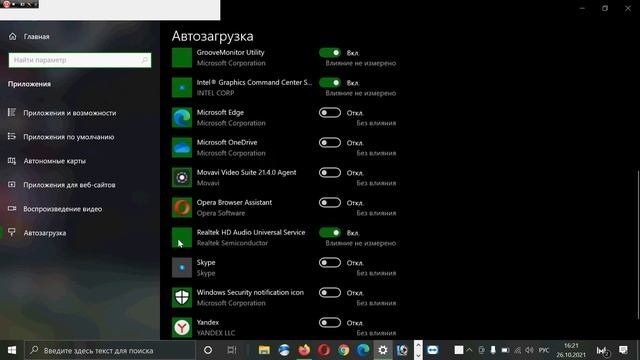Click the Intel Graphics Command Center icon

point(182,87)
